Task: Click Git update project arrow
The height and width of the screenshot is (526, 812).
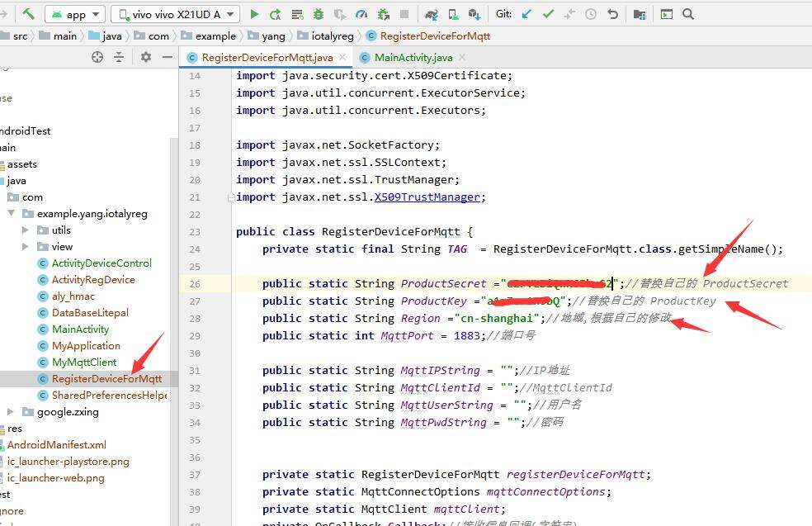Action: [x=526, y=14]
